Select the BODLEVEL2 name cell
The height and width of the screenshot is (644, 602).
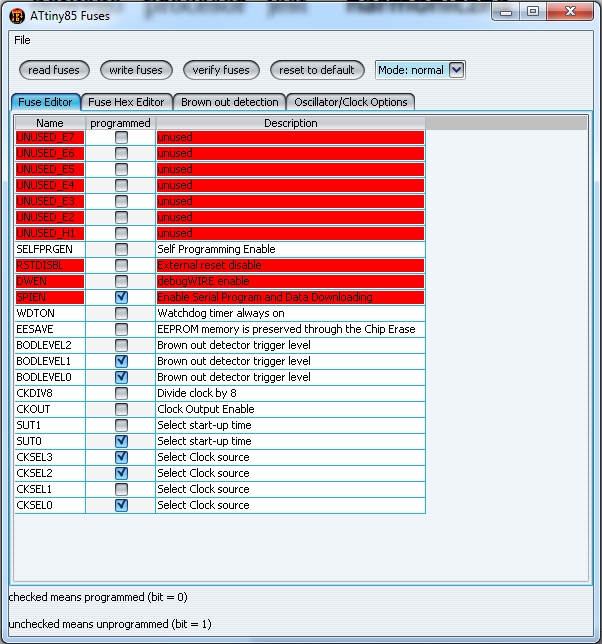(50, 345)
